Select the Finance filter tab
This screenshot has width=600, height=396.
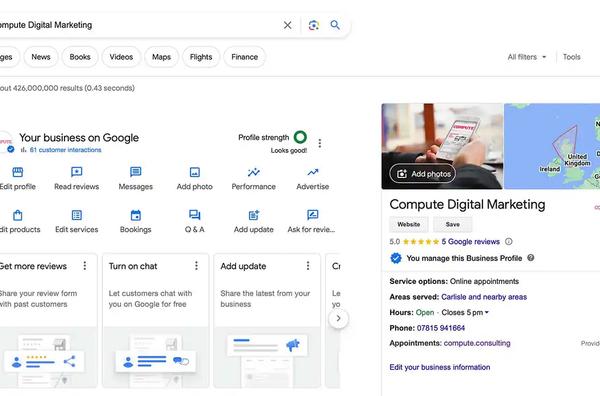[245, 57]
